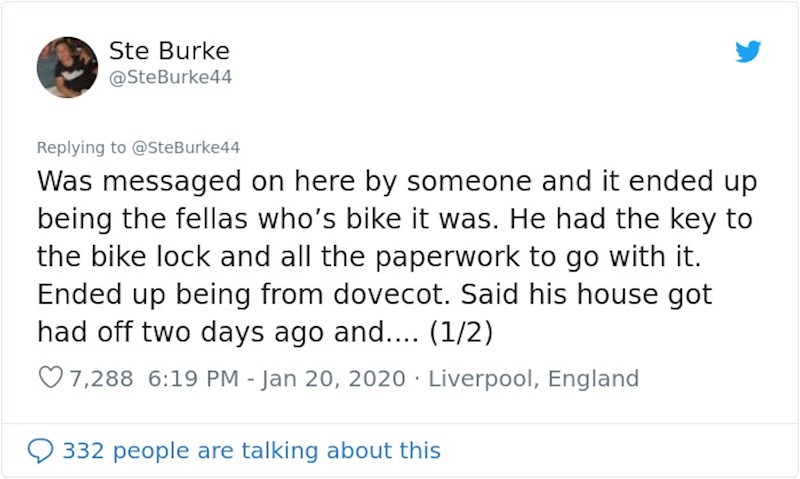Click the Twitter bird logo
Screen dimensions: 800x479
point(748,52)
